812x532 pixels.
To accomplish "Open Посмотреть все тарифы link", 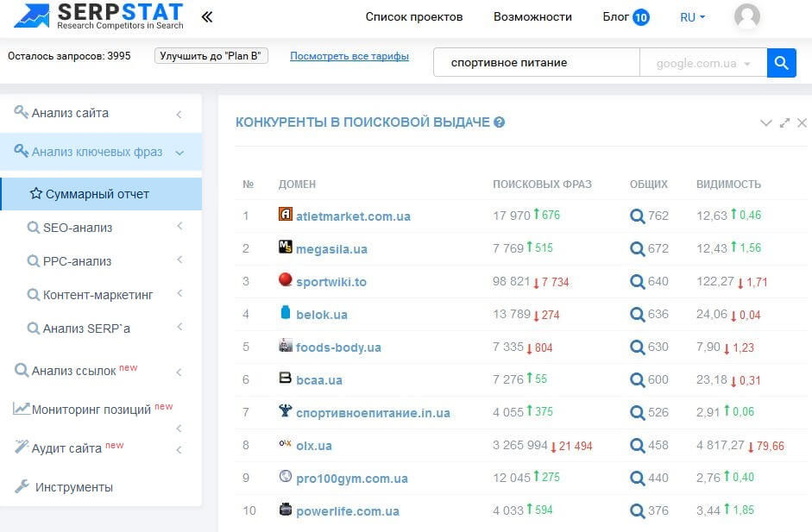I will tap(349, 56).
